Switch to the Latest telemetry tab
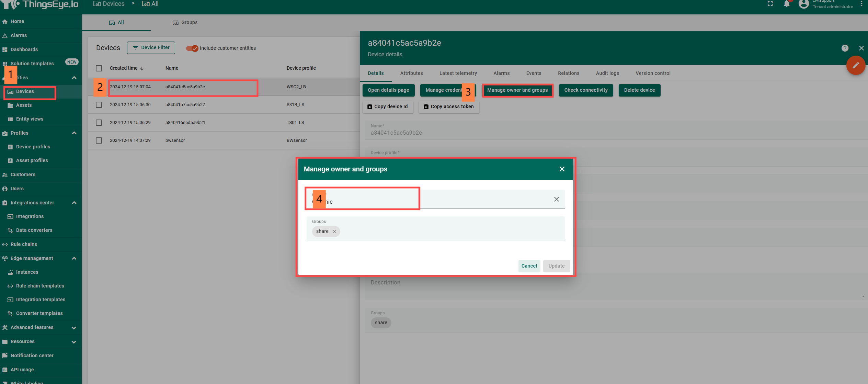The width and height of the screenshot is (868, 384). pos(458,73)
